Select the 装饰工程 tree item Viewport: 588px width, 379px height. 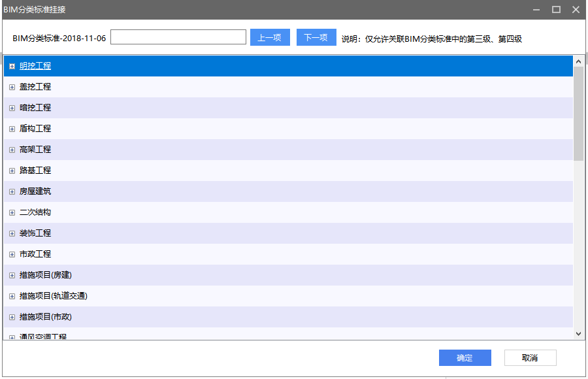click(x=35, y=233)
